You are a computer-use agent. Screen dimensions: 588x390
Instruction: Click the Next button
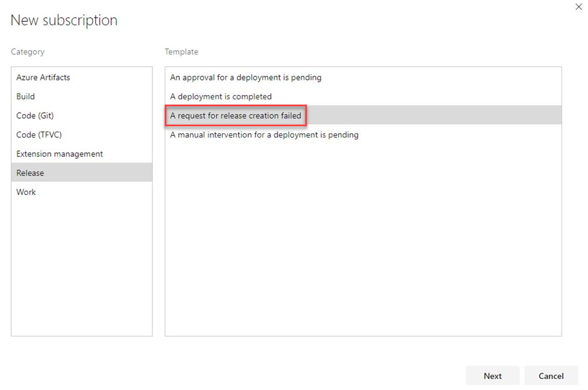tap(493, 376)
